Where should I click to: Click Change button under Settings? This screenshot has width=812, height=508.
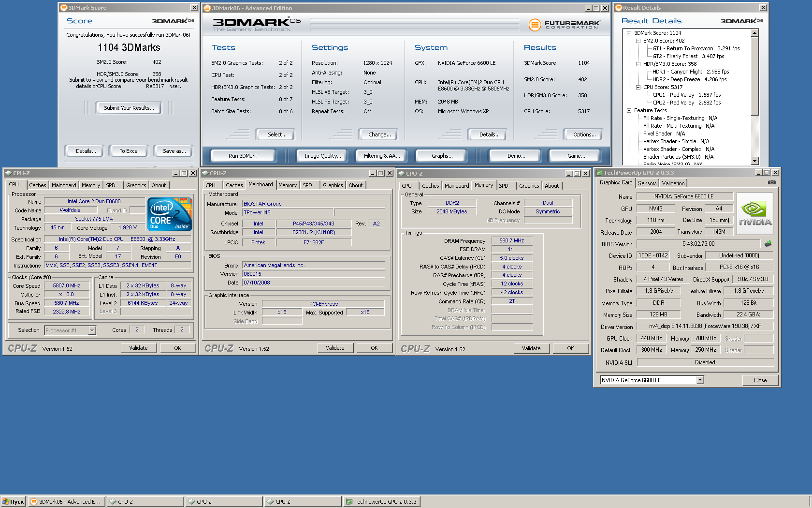[x=379, y=134]
